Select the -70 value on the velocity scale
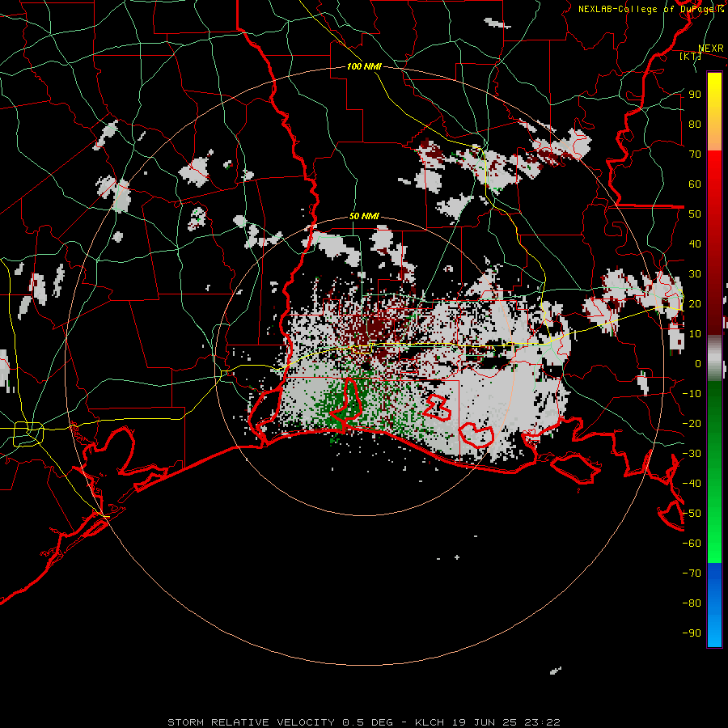The height and width of the screenshot is (728, 728). coord(692,574)
